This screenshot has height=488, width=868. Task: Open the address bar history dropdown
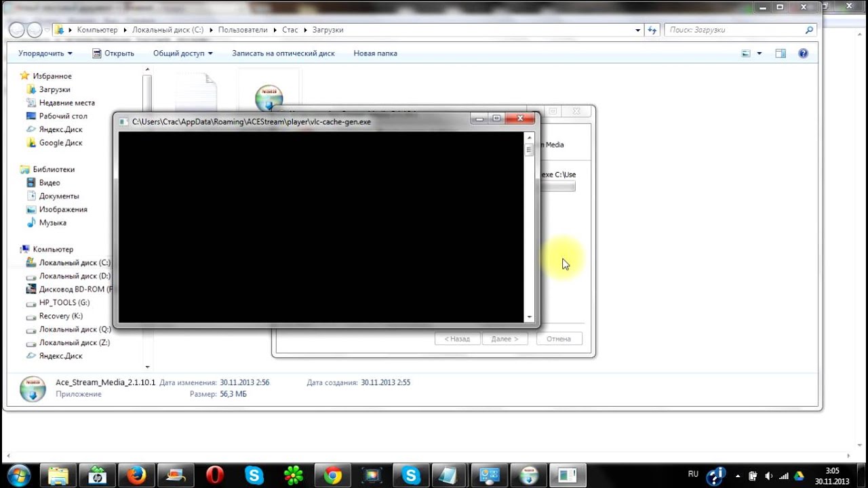click(x=637, y=30)
